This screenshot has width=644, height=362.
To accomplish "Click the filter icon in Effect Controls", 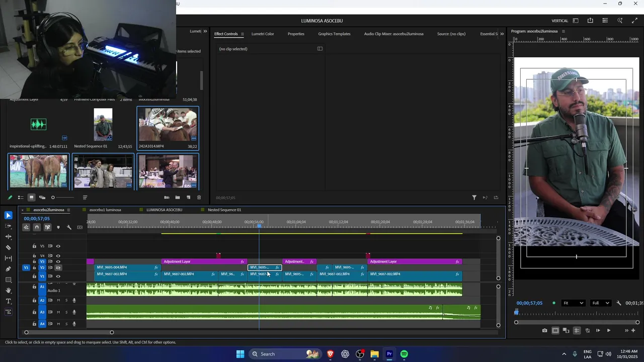I will point(474,198).
